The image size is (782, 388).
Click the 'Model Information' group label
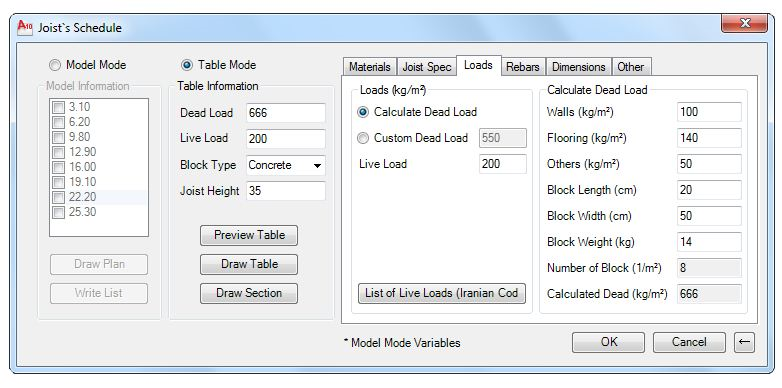click(88, 86)
